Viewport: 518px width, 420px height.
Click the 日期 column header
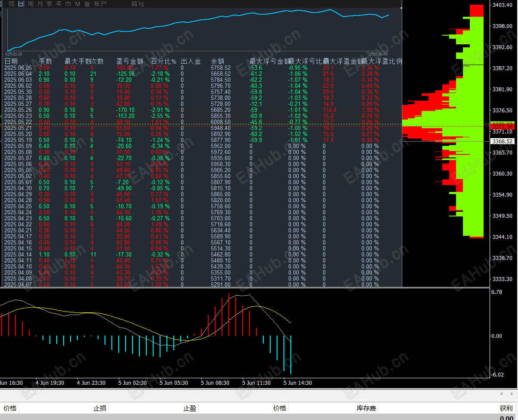pyautogui.click(x=11, y=62)
